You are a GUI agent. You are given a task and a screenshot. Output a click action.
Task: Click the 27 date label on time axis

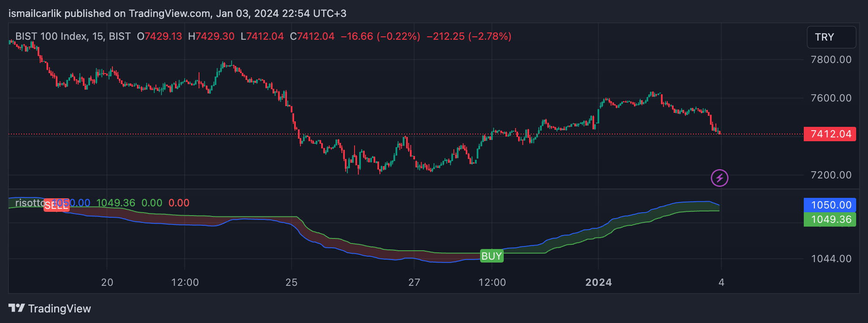414,282
